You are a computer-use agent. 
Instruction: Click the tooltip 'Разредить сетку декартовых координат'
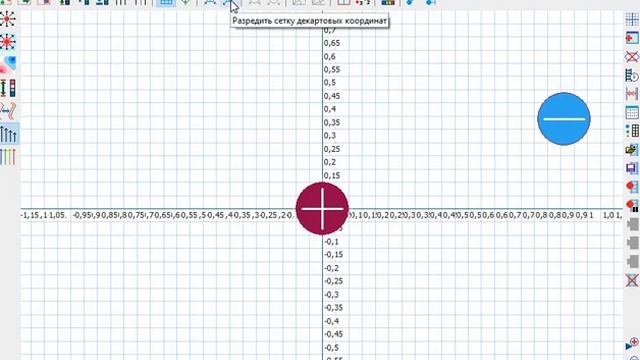310,21
